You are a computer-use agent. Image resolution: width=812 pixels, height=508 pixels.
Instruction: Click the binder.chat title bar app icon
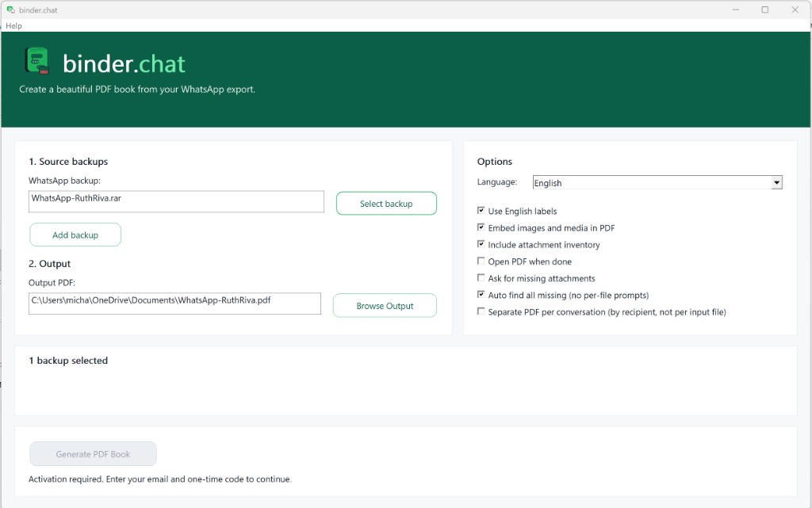coord(10,10)
